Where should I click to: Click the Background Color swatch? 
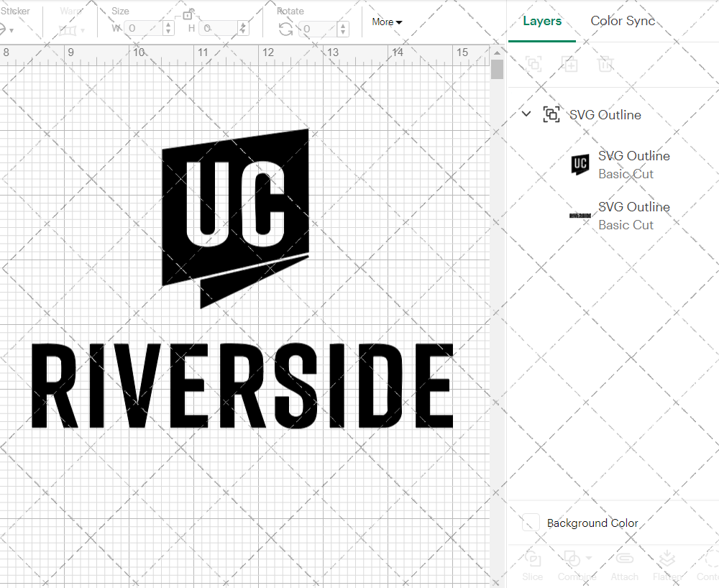pos(530,523)
